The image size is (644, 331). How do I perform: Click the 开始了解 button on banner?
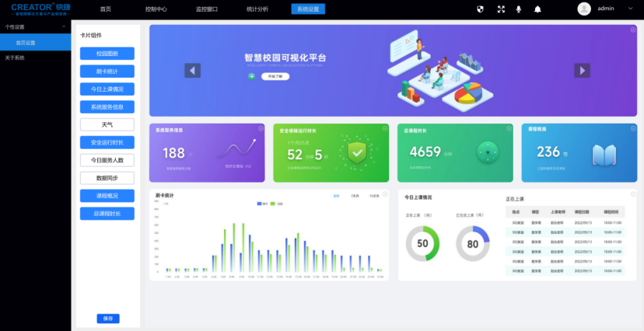(x=272, y=77)
